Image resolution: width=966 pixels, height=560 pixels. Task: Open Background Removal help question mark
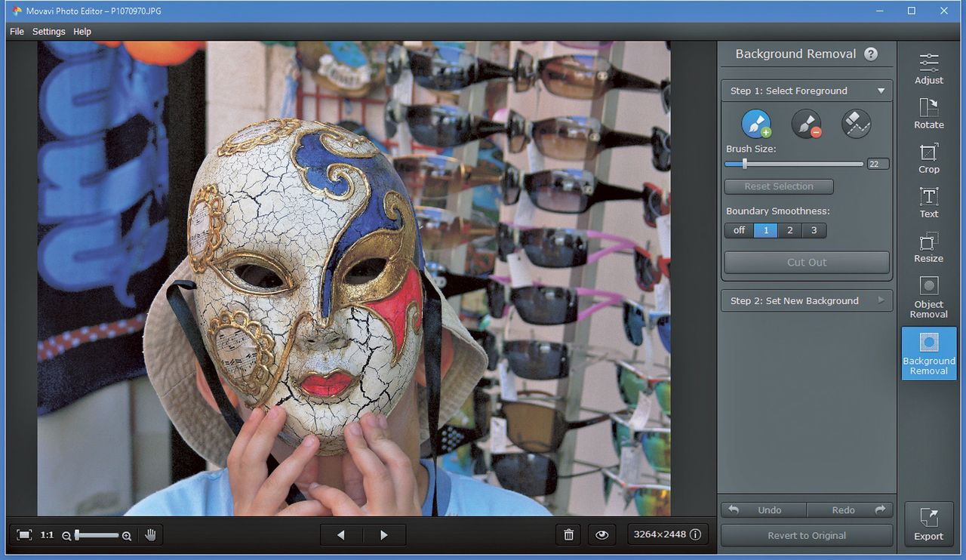tap(871, 54)
